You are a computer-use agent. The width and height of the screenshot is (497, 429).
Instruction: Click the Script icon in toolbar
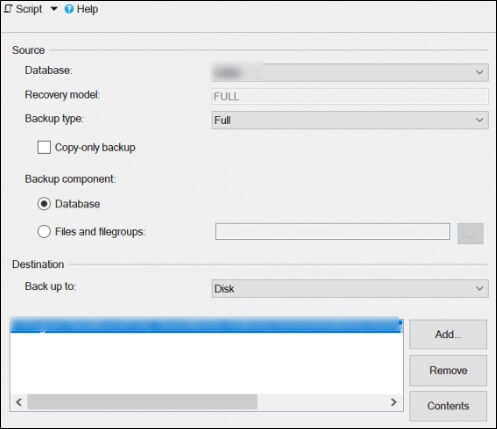tap(8, 9)
